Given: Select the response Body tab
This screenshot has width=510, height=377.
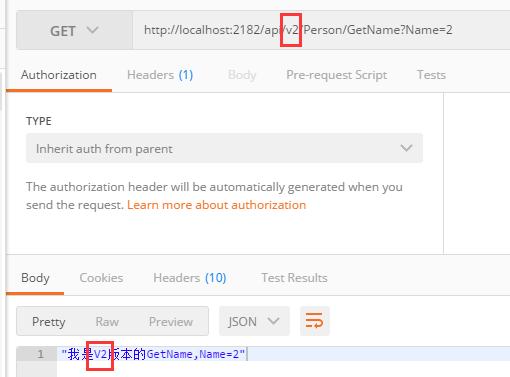Looking at the screenshot, I should (35, 278).
